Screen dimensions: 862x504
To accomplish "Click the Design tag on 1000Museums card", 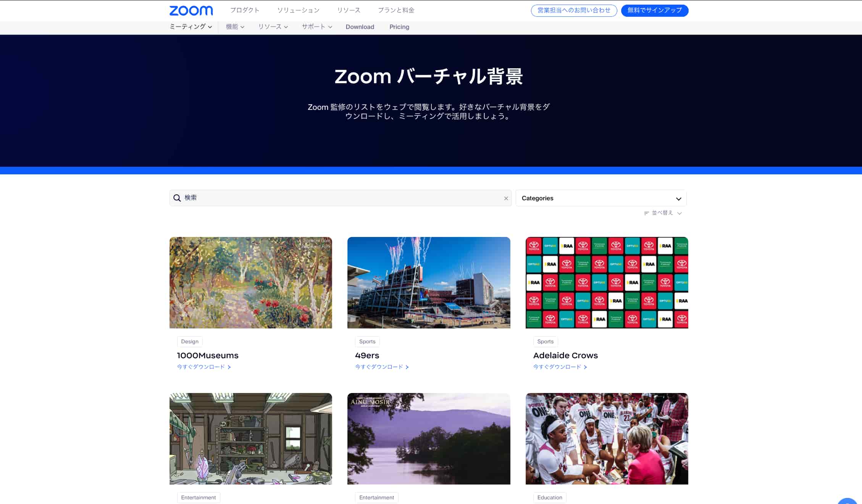I will 190,341.
